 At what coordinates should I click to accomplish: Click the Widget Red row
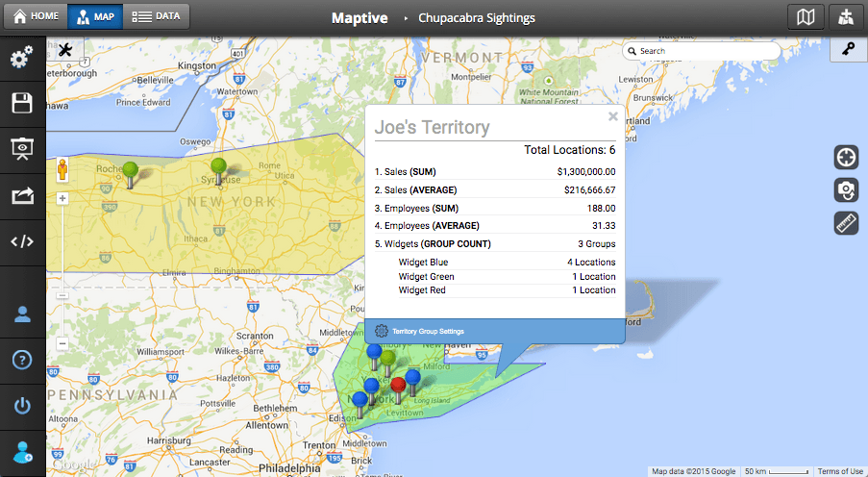[507, 290]
